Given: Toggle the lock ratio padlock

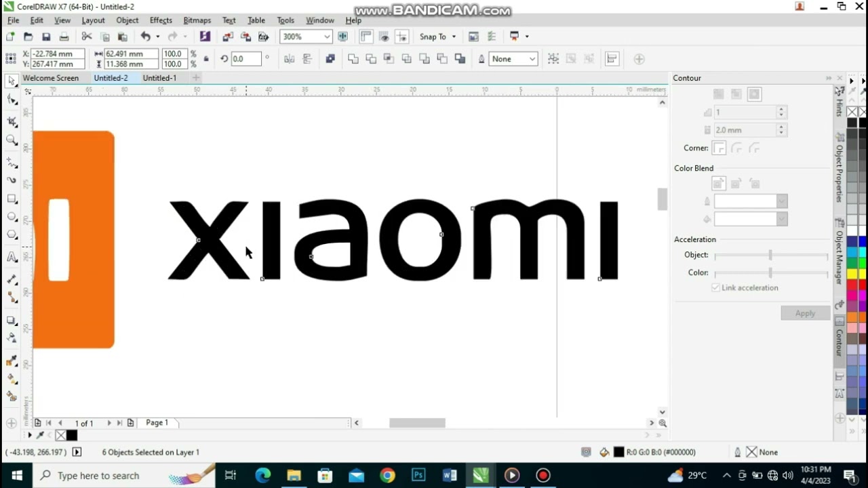Looking at the screenshot, I should pos(206,59).
